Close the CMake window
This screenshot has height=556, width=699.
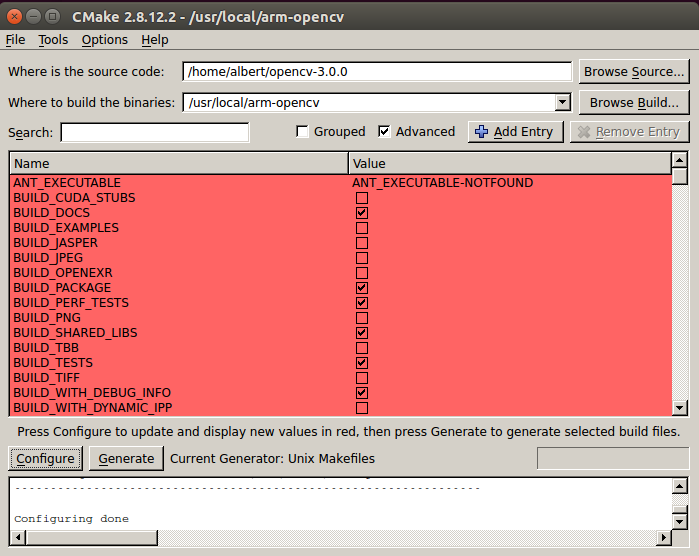(x=14, y=16)
